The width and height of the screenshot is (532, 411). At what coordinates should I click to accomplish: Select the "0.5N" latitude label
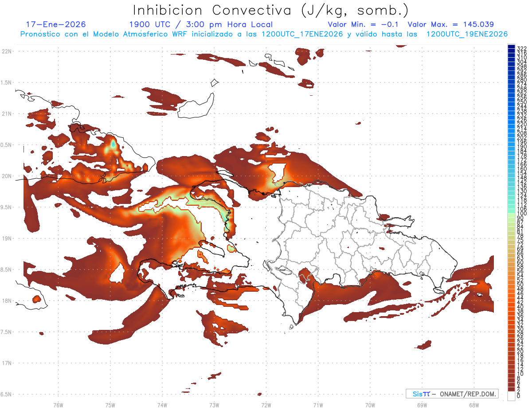[7, 145]
